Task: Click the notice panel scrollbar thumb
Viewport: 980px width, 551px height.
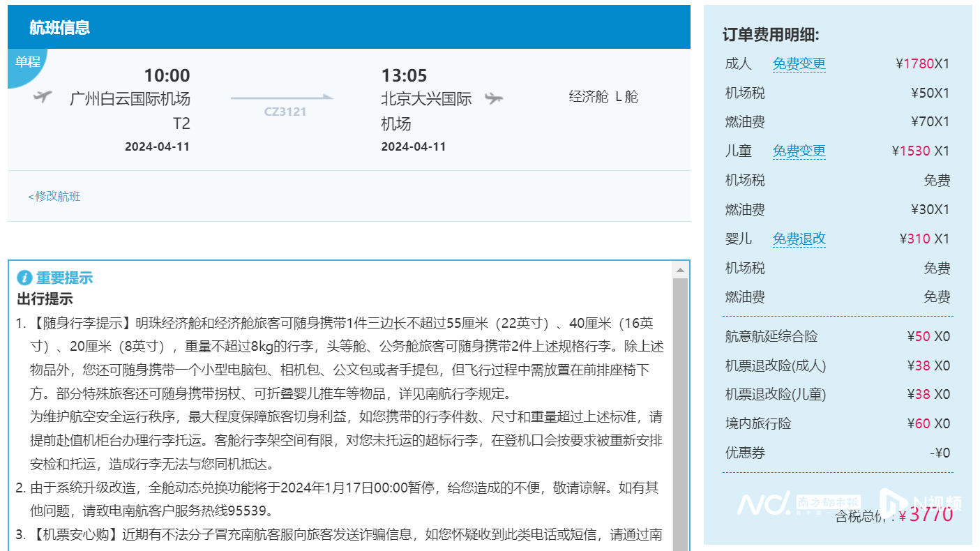Action: click(x=680, y=412)
